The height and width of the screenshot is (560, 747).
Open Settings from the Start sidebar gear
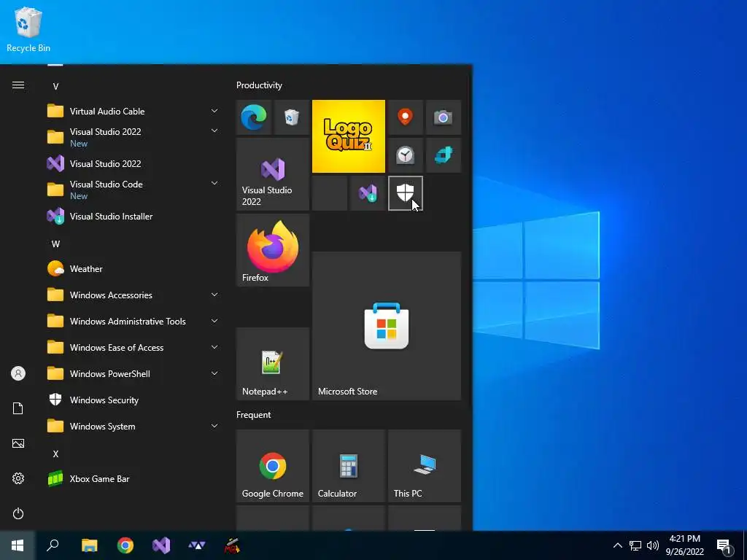coord(18,478)
